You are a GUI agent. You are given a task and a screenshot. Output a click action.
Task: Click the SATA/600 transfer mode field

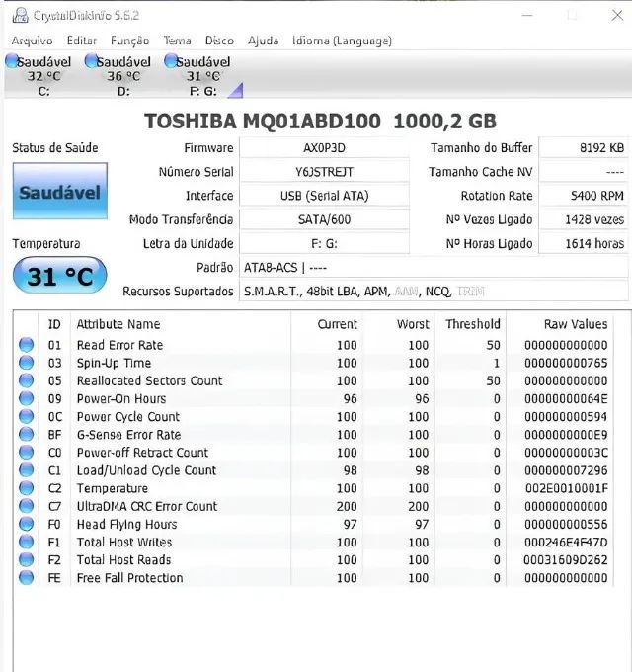coord(324,219)
